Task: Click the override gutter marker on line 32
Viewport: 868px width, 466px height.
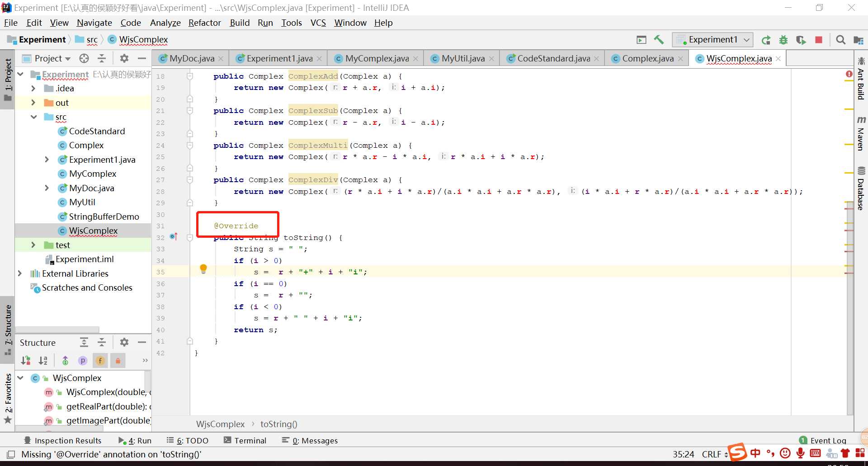Action: [174, 236]
